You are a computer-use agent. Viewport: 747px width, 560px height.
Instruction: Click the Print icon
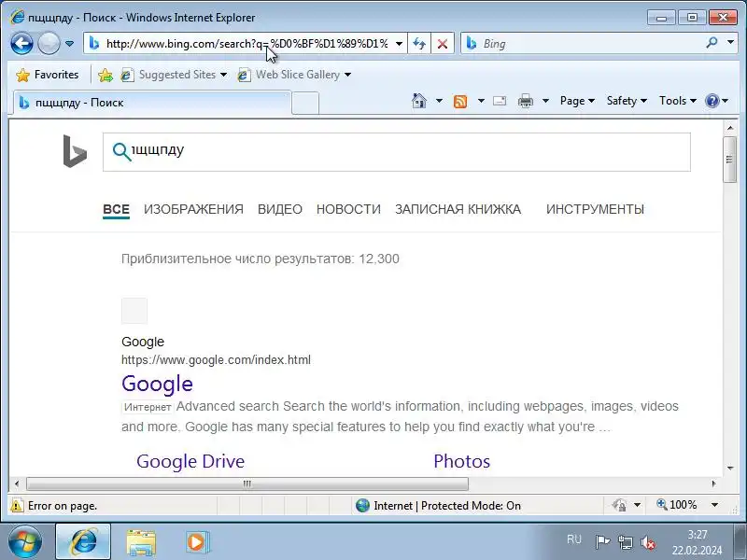[x=526, y=101]
